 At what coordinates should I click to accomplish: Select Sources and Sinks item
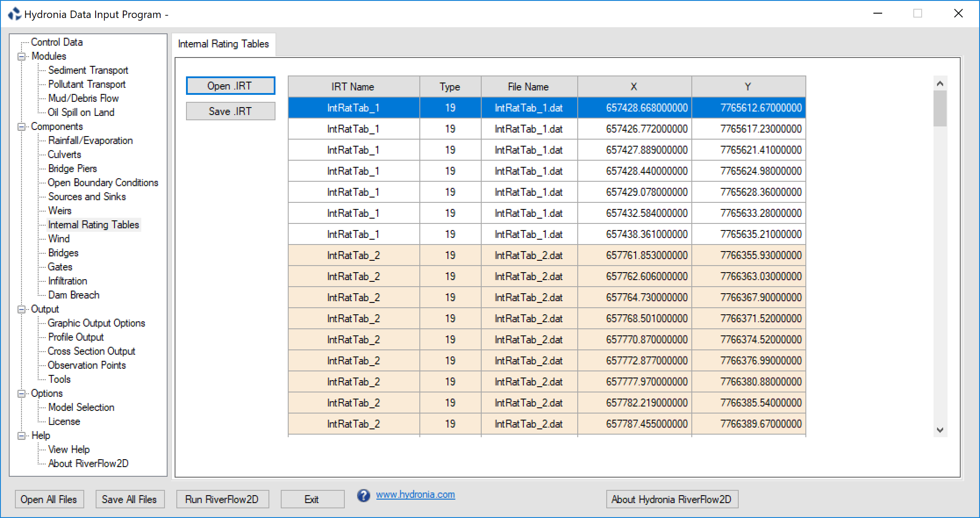click(87, 197)
